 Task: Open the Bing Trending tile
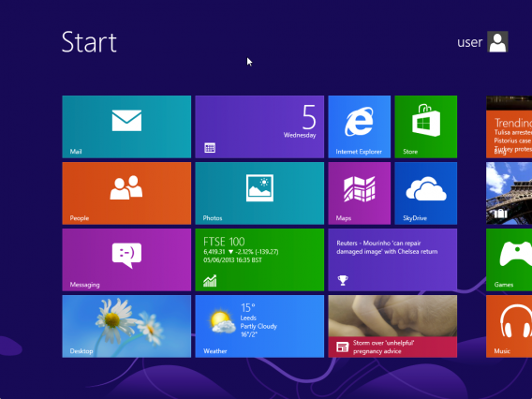pyautogui.click(x=509, y=126)
